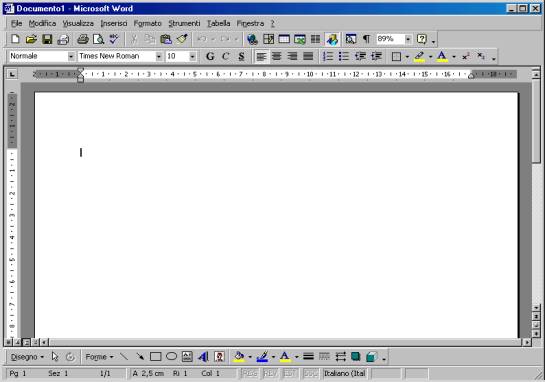Expand the Times New Roman font dropdown
The image size is (545, 382).
158,56
